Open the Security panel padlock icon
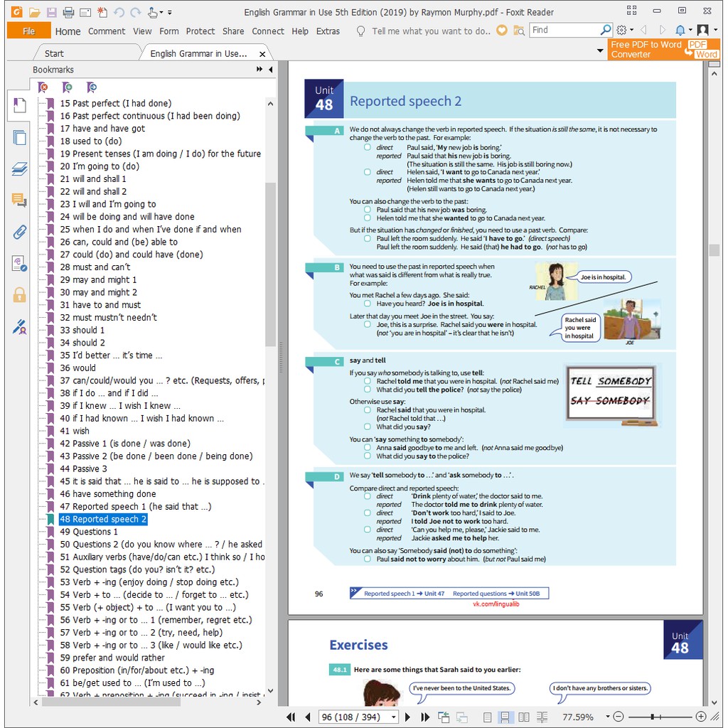Image resolution: width=728 pixels, height=728 pixels. (x=19, y=294)
